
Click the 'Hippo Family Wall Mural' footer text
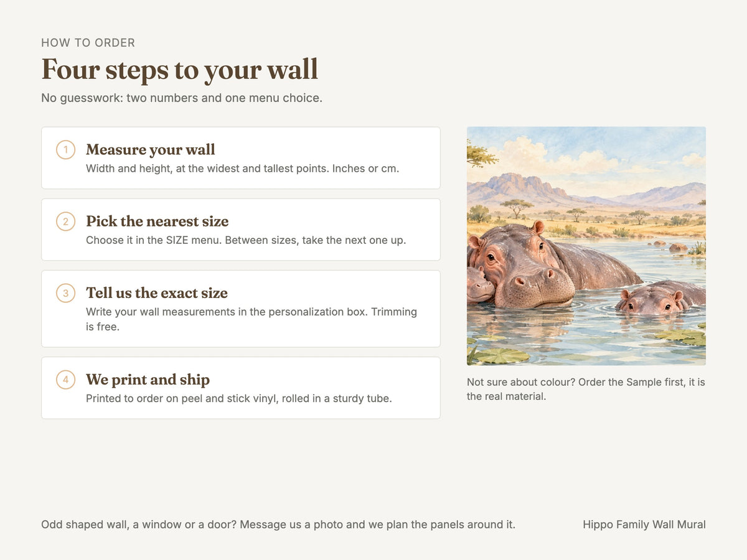coord(644,525)
